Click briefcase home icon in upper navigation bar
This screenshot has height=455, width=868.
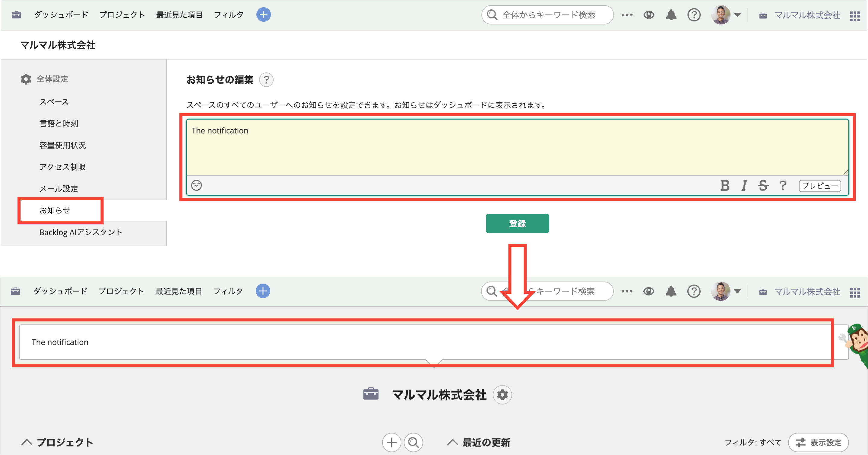[16, 15]
